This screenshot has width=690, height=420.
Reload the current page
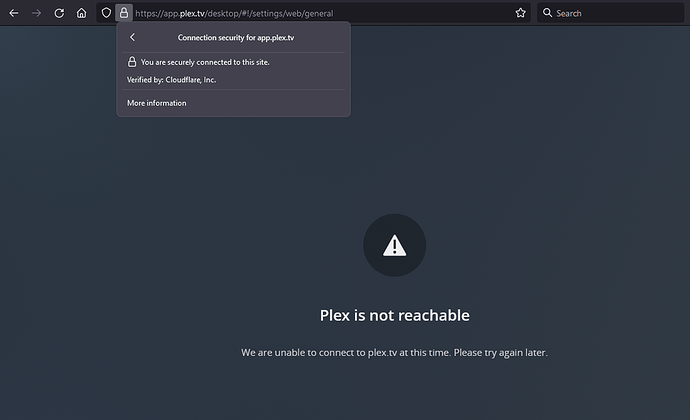point(59,13)
